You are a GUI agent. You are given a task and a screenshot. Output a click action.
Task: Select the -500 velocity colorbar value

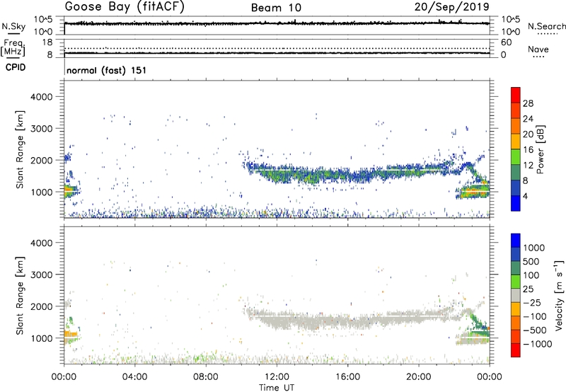click(x=535, y=330)
